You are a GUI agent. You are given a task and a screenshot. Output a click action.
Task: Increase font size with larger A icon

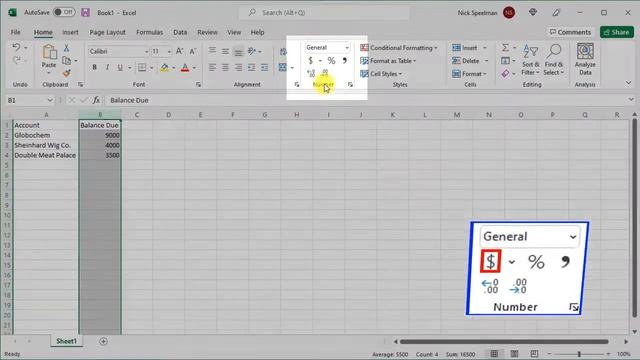(x=179, y=51)
